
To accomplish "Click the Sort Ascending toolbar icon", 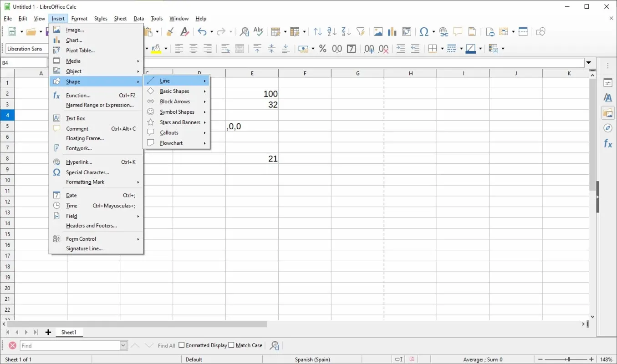I will click(x=332, y=32).
